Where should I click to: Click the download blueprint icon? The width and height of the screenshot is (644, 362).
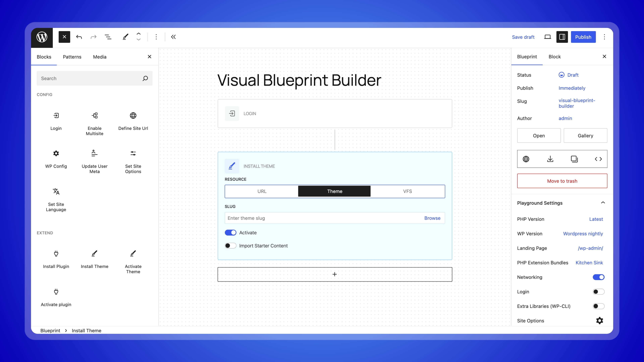point(550,159)
